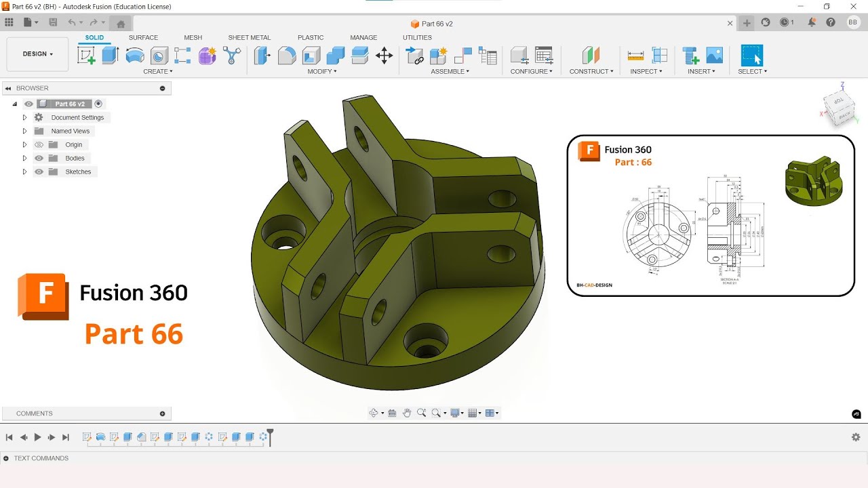Image resolution: width=868 pixels, height=488 pixels.
Task: Select the Rectangular Pattern tool icon
Action: (183, 56)
